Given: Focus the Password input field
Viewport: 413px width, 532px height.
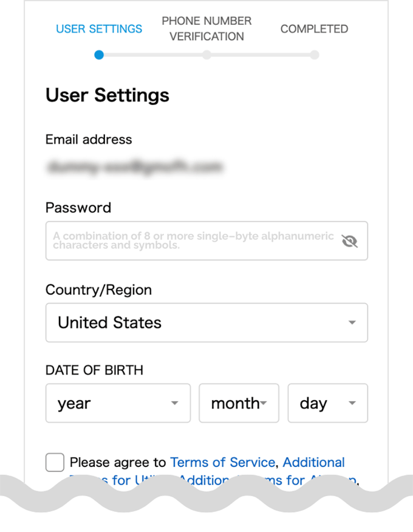Looking at the screenshot, I should (x=206, y=241).
